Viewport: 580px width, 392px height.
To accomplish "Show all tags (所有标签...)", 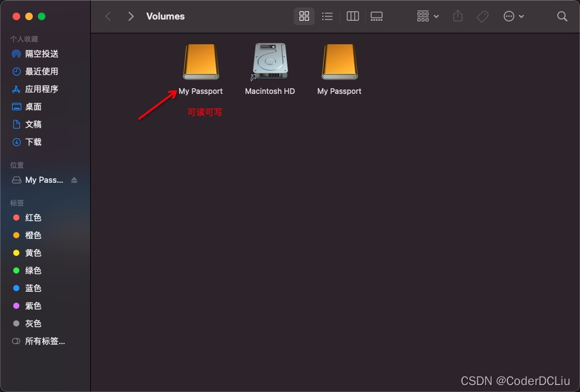I will (38, 342).
